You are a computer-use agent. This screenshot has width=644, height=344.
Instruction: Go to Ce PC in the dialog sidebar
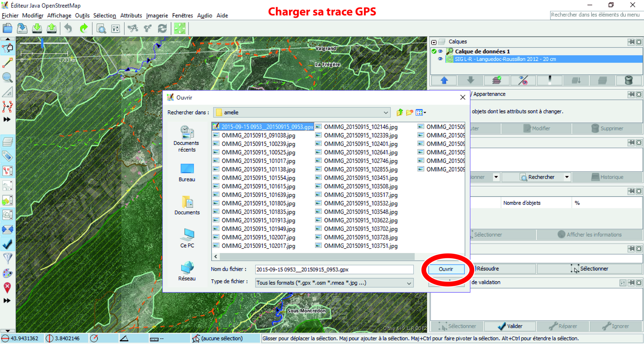[x=187, y=238]
